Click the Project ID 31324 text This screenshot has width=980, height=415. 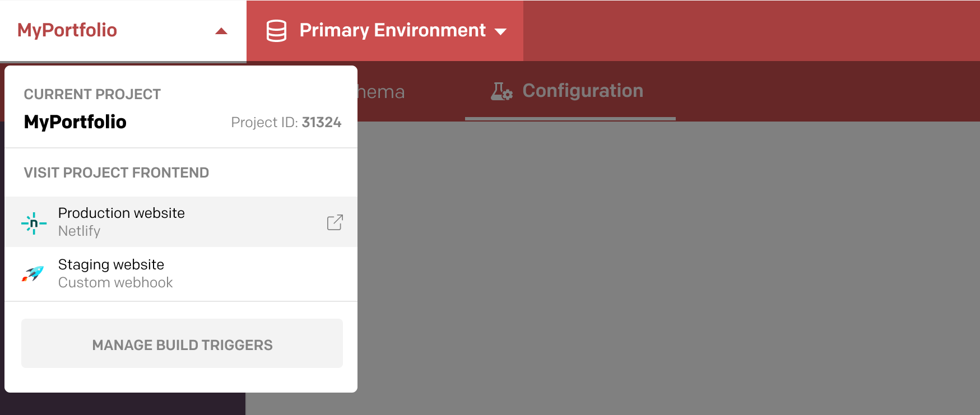[286, 122]
